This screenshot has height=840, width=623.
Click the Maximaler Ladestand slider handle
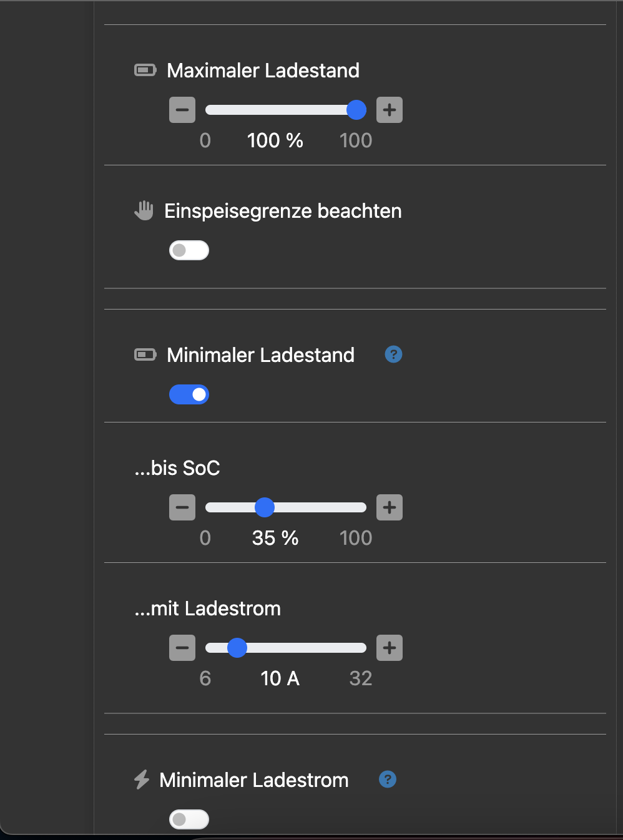coord(356,110)
